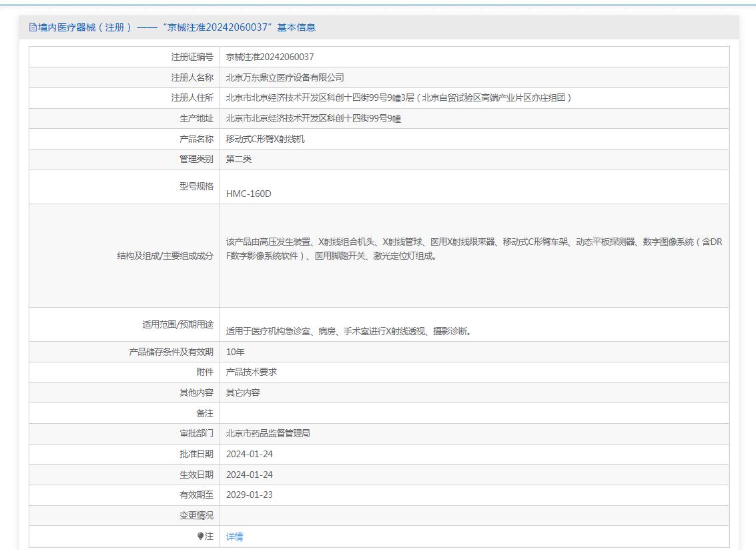
Task: Open the 详情 link in the 注 row
Action: point(234,537)
